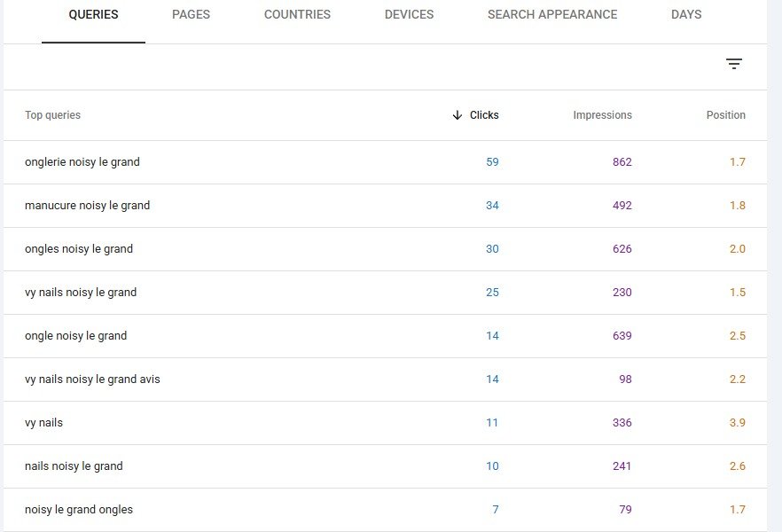Sort by Impressions column header

click(603, 115)
